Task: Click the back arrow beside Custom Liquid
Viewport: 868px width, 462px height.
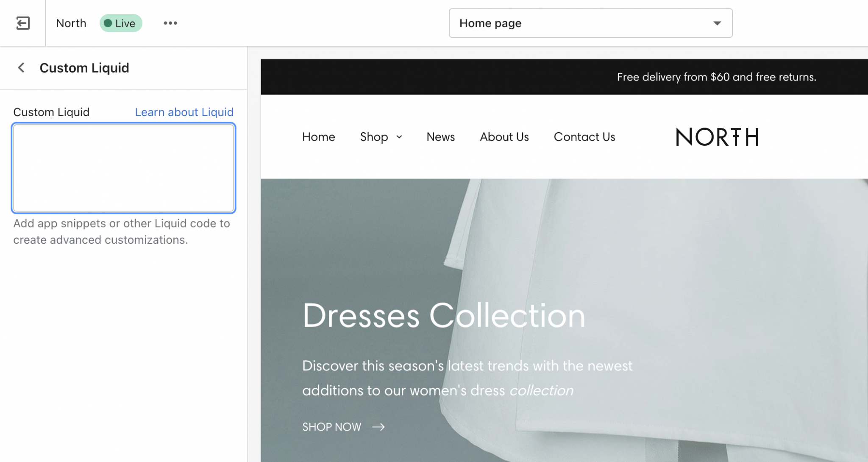Action: pos(21,68)
